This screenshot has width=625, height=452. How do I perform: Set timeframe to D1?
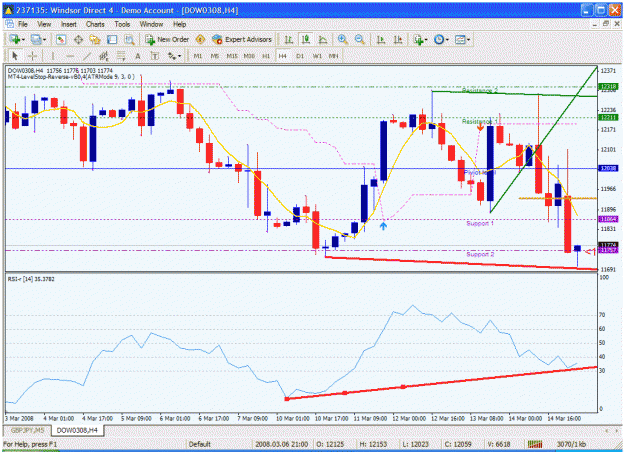[x=300, y=56]
